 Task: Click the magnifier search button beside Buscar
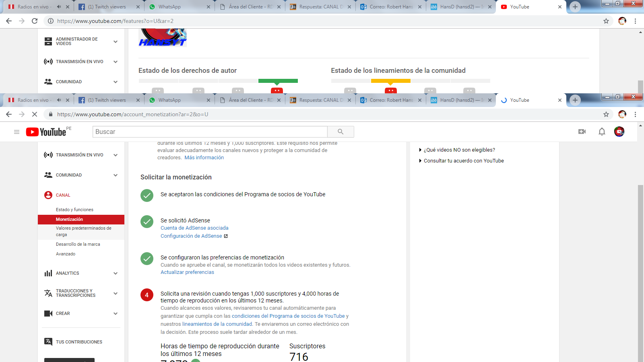(x=341, y=132)
